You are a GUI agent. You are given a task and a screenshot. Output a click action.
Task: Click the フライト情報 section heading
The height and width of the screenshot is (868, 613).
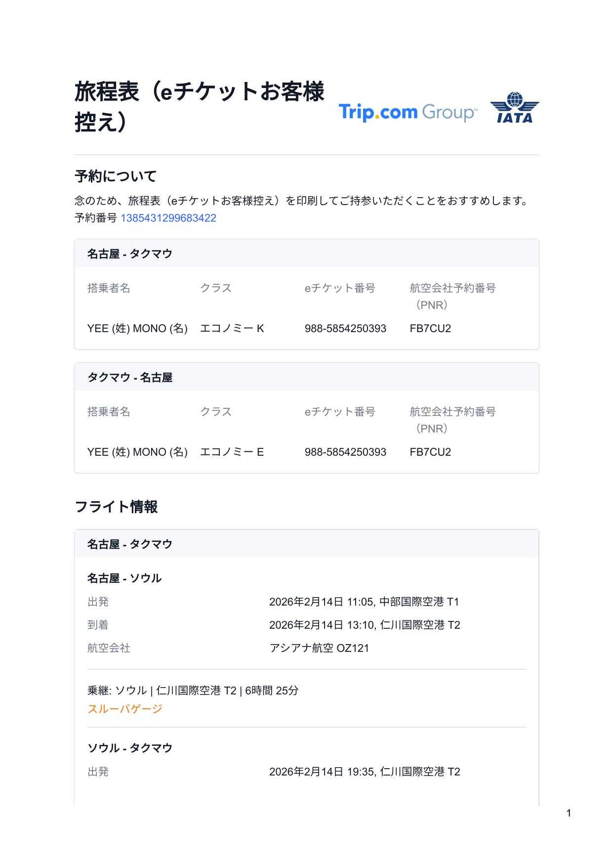pos(116,507)
